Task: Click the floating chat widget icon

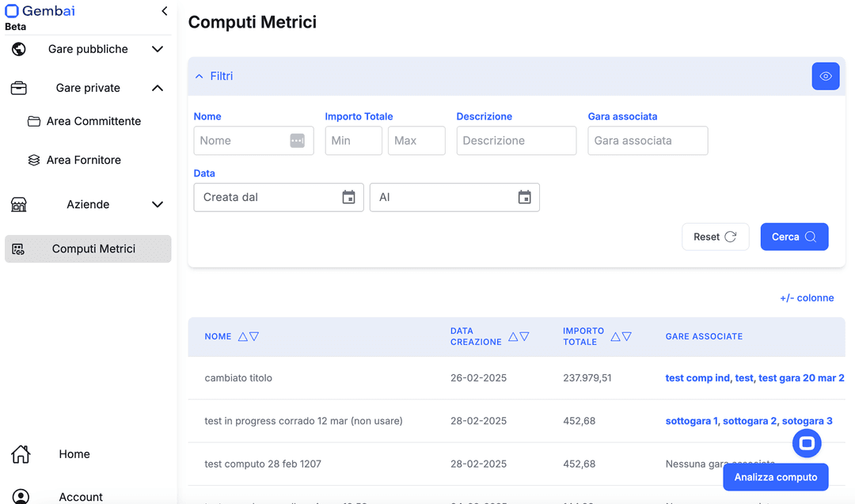Action: 807,443
